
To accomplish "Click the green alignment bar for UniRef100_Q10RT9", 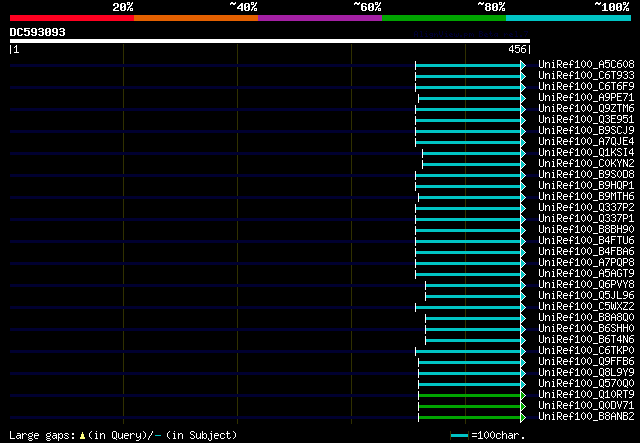I will (472, 395).
